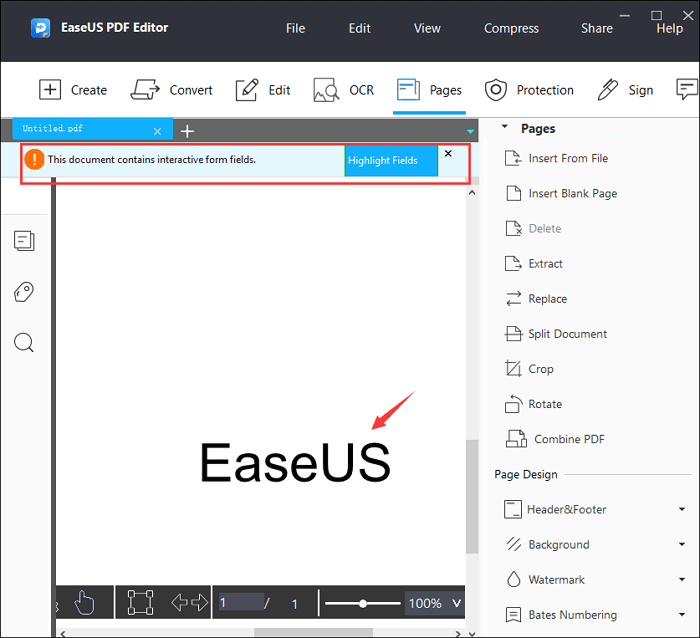This screenshot has height=638, width=700.
Task: Click Insert From File
Action: point(556,158)
